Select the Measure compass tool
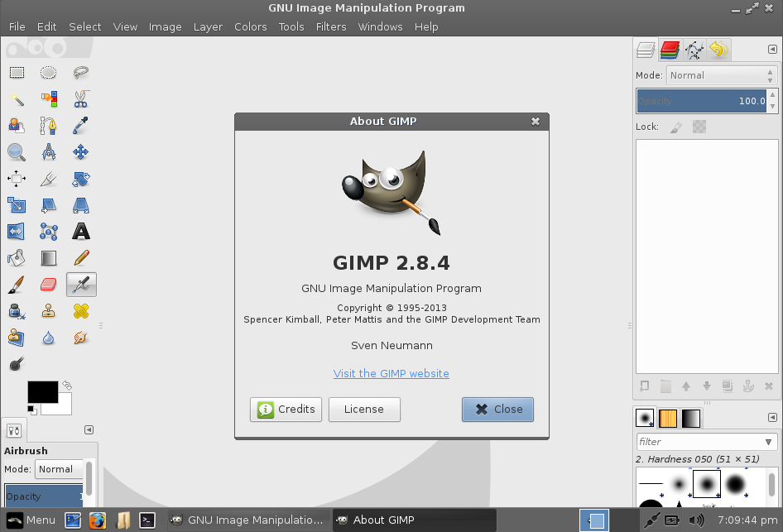The height and width of the screenshot is (532, 783). pyautogui.click(x=49, y=152)
